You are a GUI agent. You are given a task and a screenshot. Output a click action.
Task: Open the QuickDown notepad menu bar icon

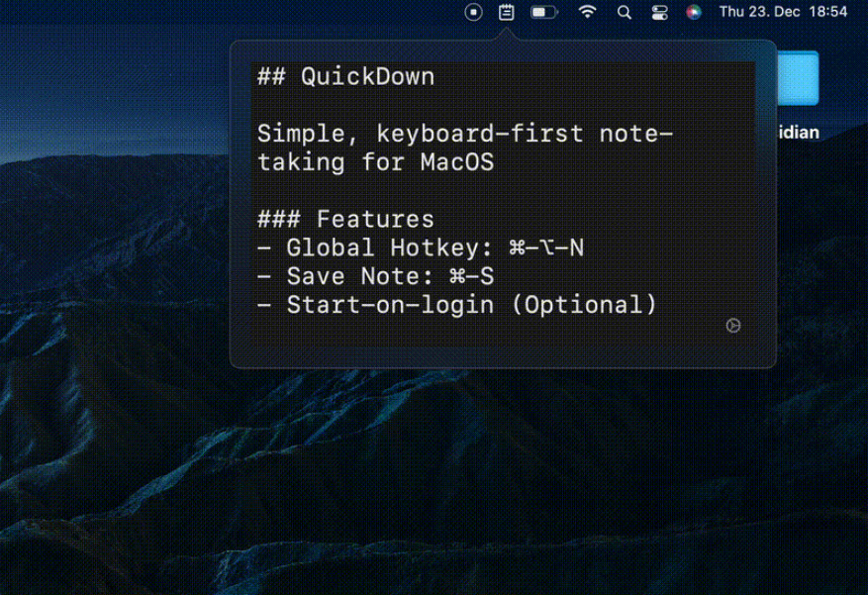coord(506,12)
